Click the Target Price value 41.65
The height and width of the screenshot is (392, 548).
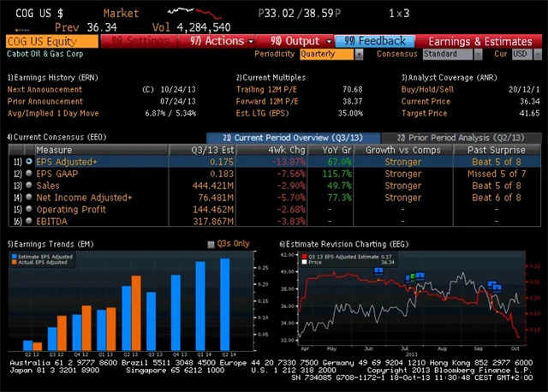529,113
